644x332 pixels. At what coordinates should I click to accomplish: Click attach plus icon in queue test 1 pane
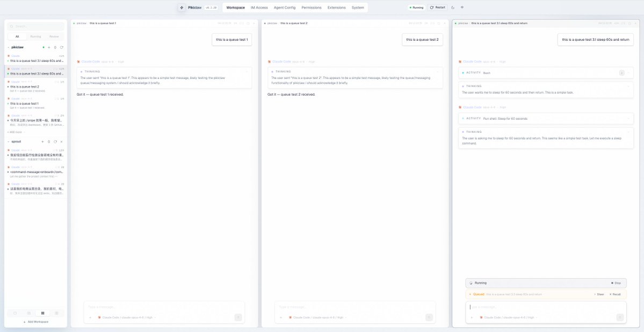[x=90, y=317]
